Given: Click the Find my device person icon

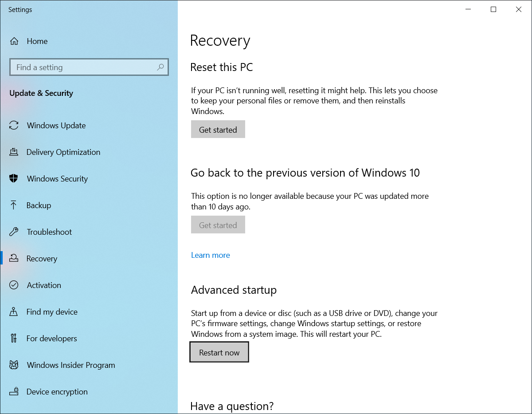Looking at the screenshot, I should [14, 312].
